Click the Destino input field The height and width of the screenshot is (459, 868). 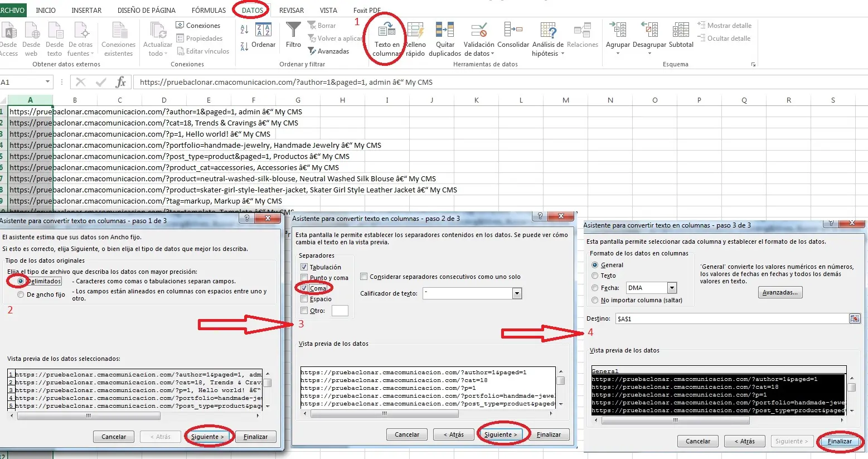point(731,319)
